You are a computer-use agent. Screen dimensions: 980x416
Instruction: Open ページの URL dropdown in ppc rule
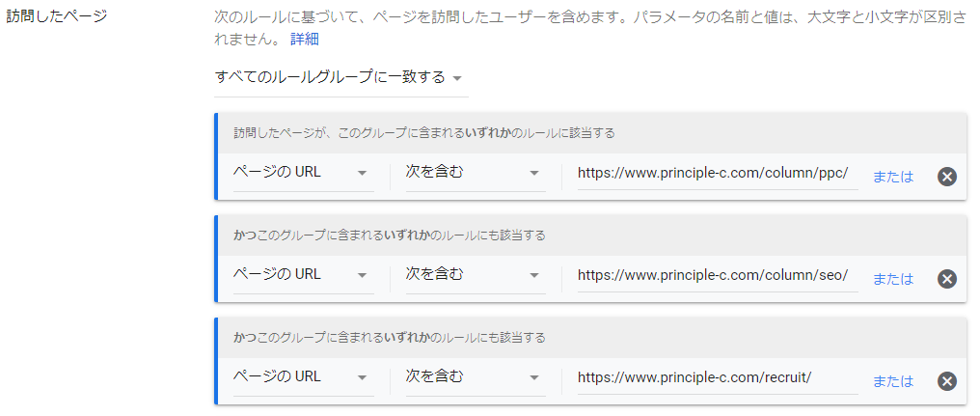pyautogui.click(x=302, y=173)
